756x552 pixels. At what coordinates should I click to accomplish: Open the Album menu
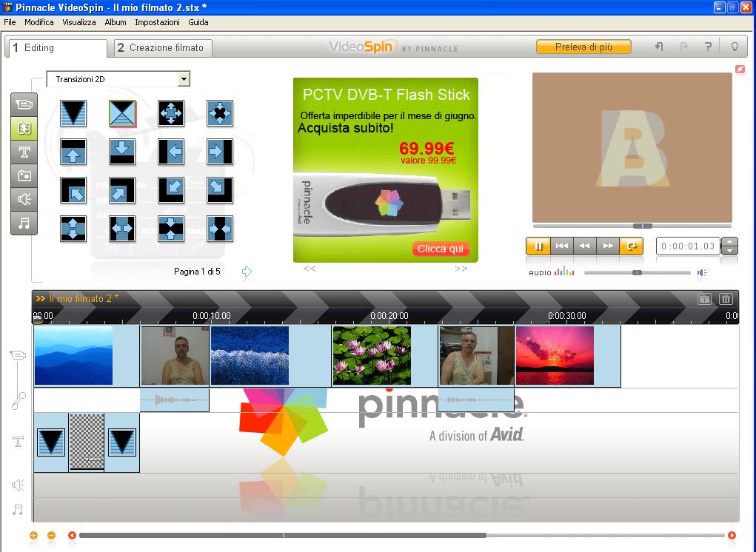click(x=116, y=22)
